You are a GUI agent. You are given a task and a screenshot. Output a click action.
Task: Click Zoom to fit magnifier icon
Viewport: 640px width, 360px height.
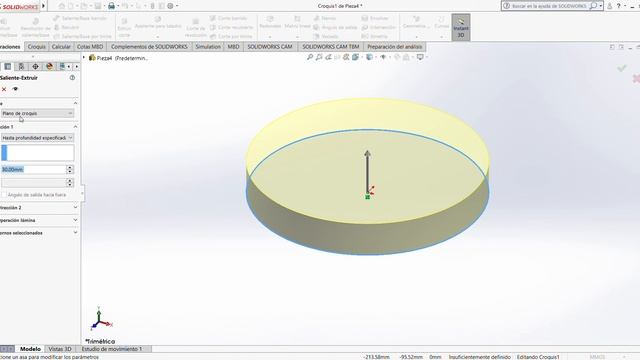tap(310, 58)
